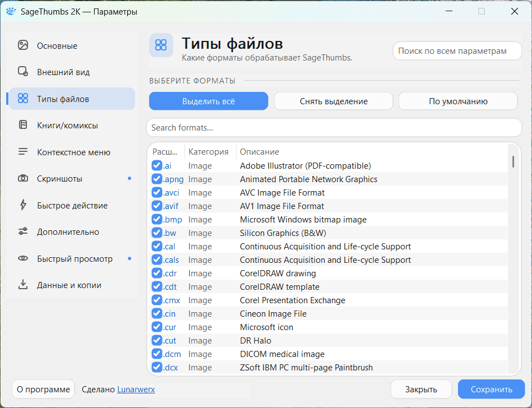Toggle the .cals checkbox

(157, 259)
